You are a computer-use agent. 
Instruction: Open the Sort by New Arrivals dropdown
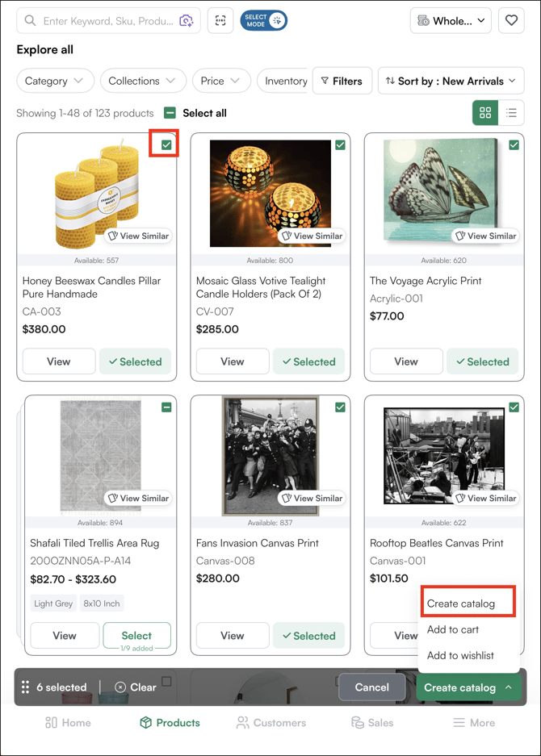tap(451, 81)
